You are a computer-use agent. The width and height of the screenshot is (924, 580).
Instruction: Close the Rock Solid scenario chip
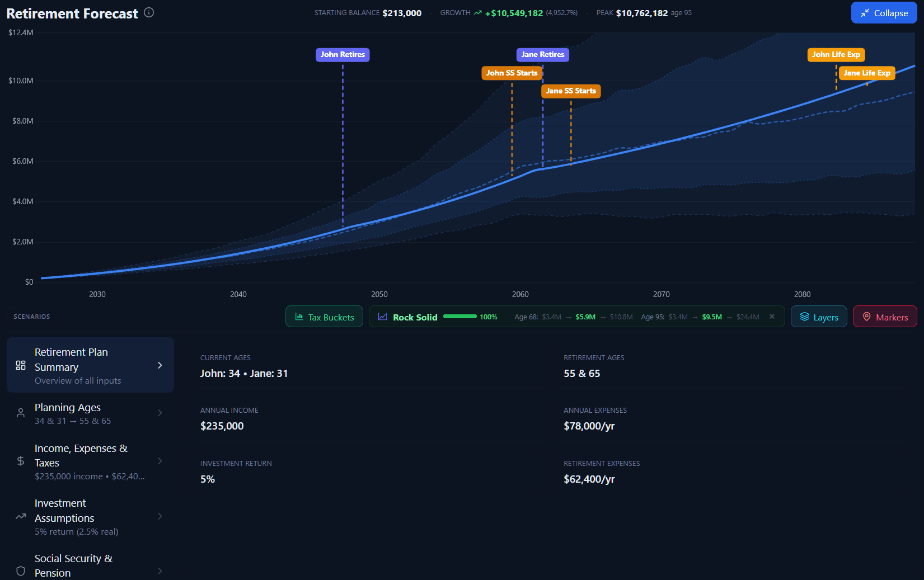pos(772,317)
